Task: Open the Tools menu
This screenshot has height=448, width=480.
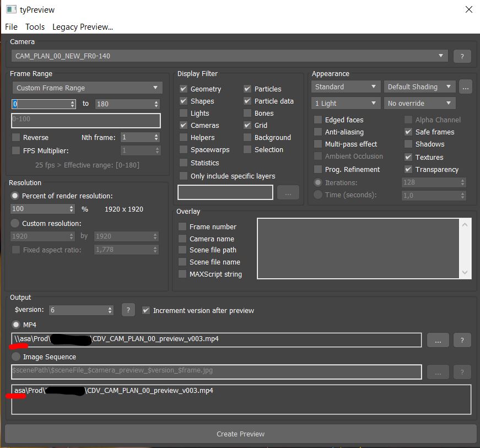Action: pos(35,27)
